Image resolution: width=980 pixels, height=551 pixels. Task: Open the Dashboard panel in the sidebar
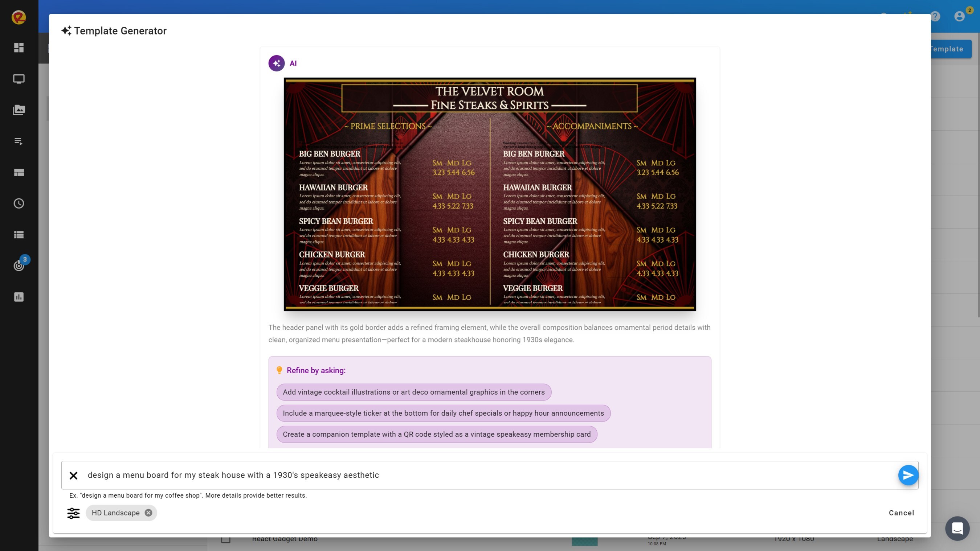pos(19,48)
